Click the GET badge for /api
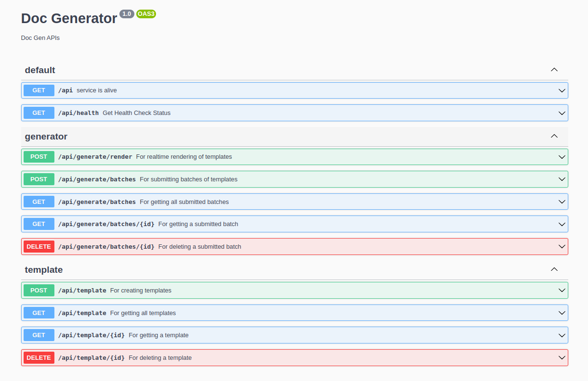The height and width of the screenshot is (381, 588). pos(39,90)
